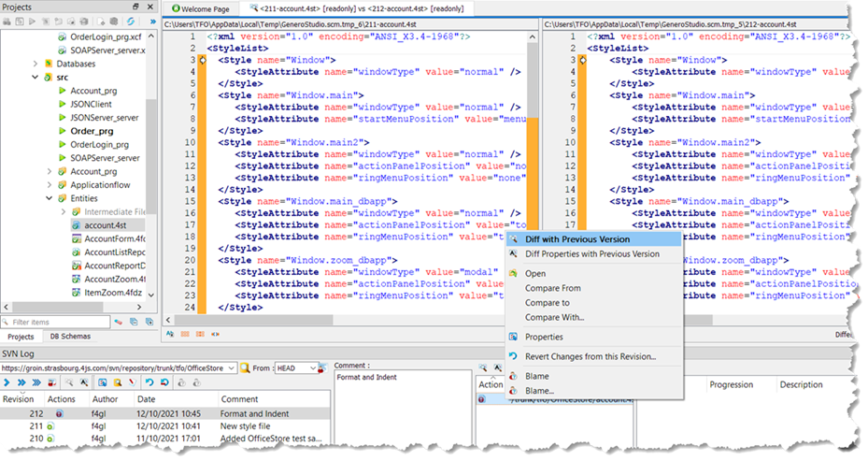Expand more Projects toolbar items chevron
The width and height of the screenshot is (868, 461).
[x=153, y=22]
